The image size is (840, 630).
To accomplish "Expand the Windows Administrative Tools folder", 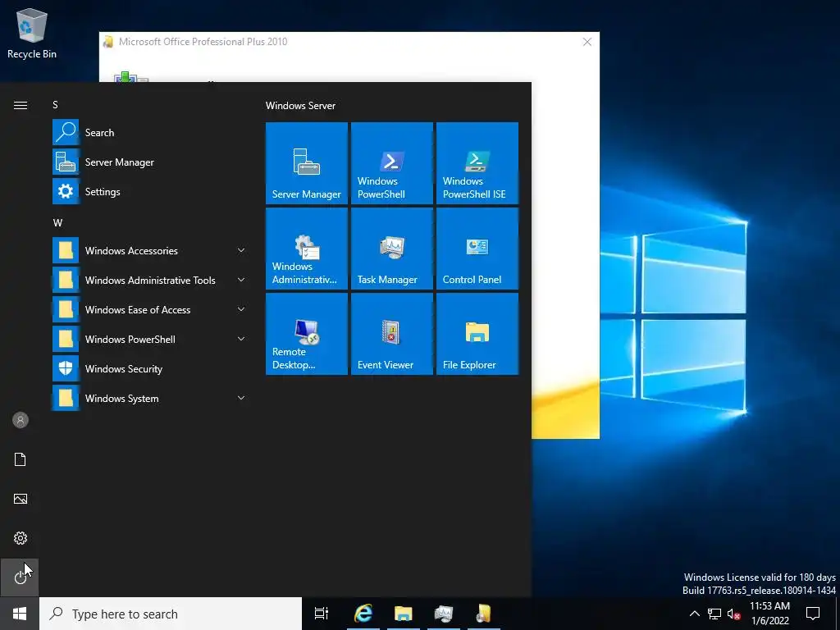I will [x=150, y=280].
